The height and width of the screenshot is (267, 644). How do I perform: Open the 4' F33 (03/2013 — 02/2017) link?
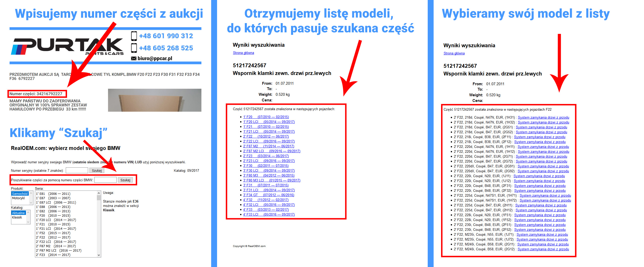[266, 209]
